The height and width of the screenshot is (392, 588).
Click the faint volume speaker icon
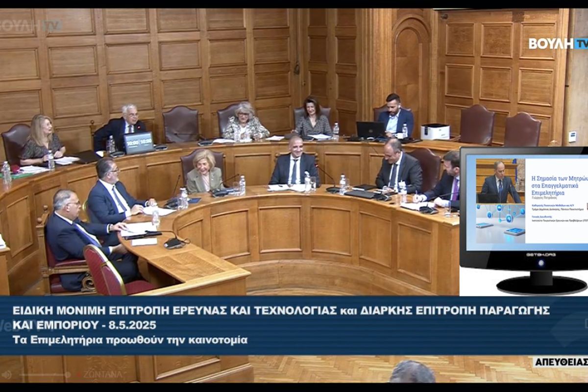pos(6,375)
